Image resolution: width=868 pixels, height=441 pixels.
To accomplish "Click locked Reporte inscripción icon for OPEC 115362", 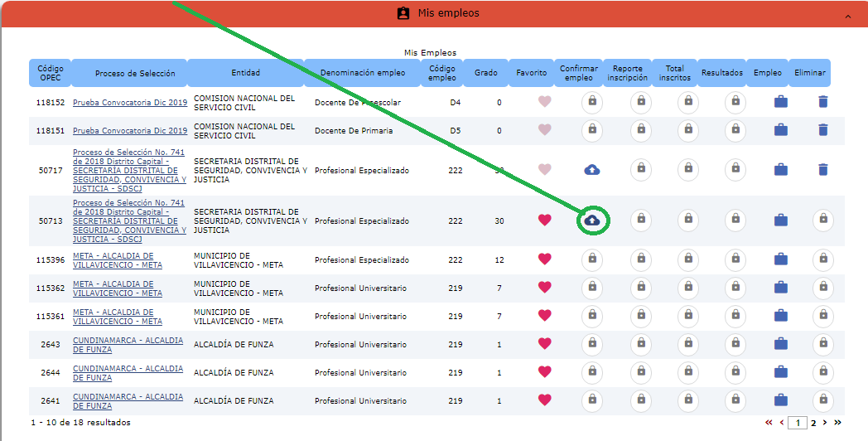I will [x=640, y=288].
